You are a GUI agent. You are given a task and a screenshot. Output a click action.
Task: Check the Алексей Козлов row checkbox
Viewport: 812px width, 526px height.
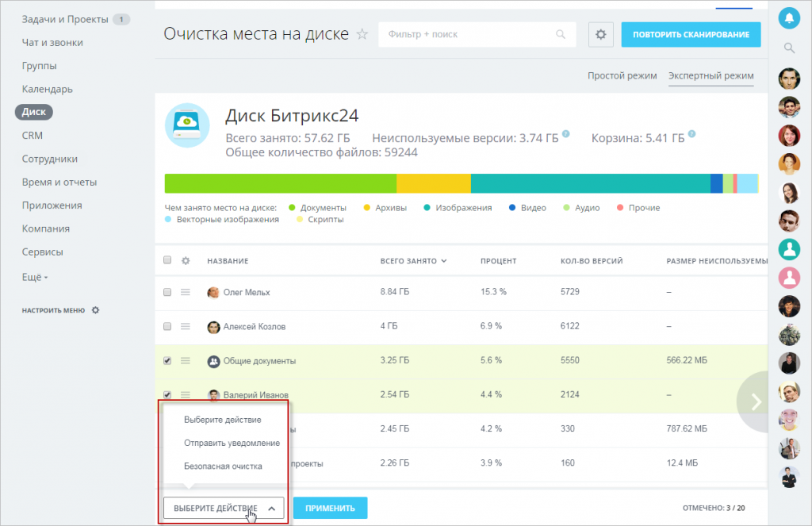coord(167,327)
